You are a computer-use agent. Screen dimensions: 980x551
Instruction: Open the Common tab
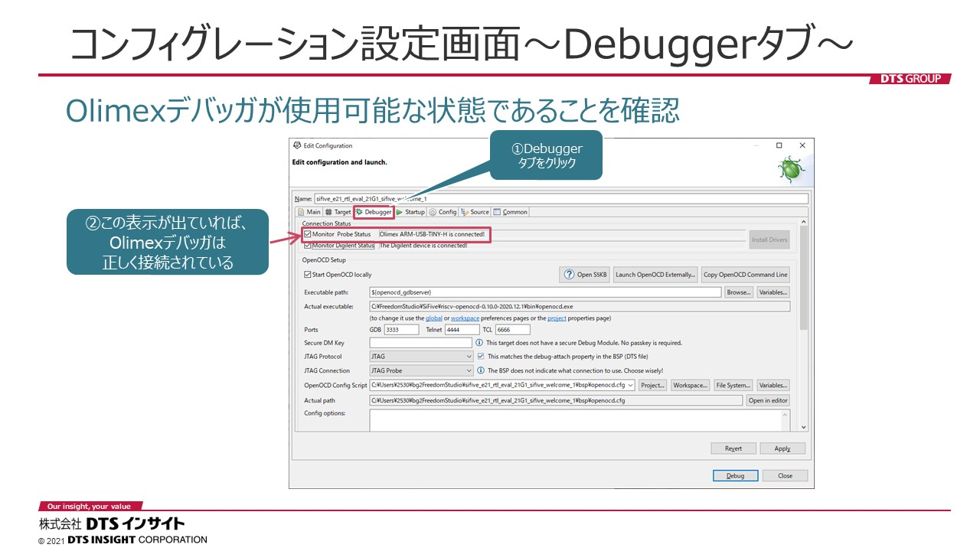point(511,212)
